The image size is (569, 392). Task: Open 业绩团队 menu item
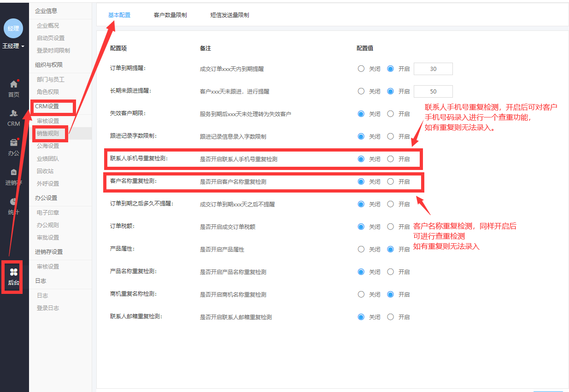48,159
